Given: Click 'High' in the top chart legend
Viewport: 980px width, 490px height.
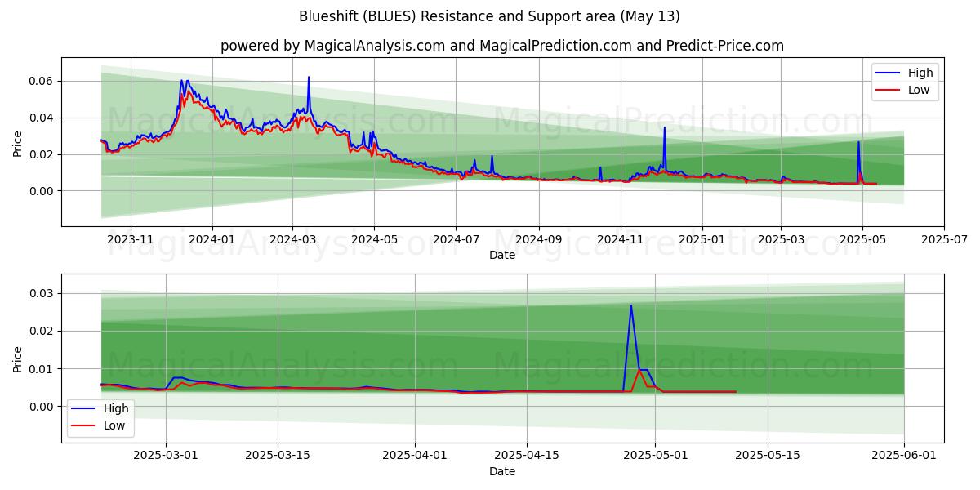Looking at the screenshot, I should click(920, 73).
